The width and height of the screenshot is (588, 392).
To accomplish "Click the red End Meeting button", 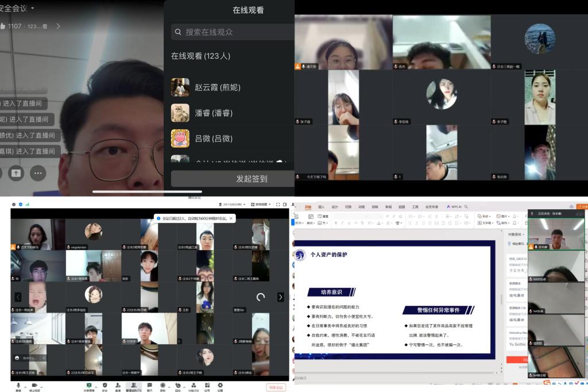I will pyautogui.click(x=276, y=387).
